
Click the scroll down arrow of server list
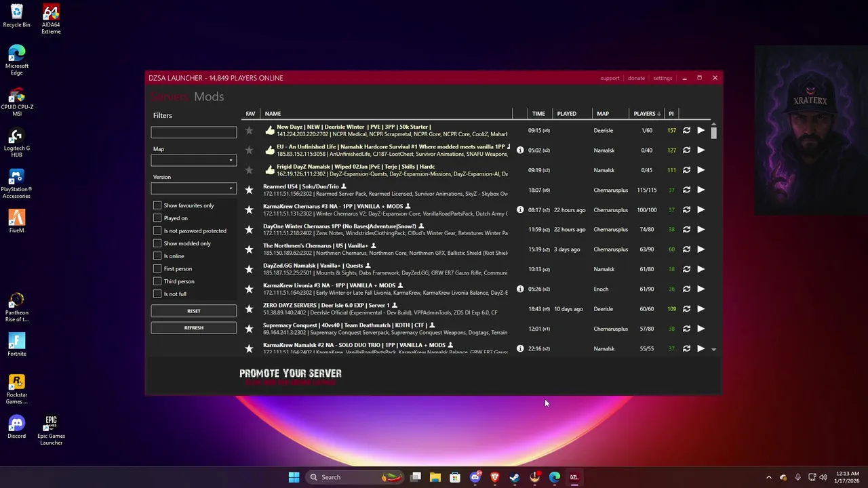click(713, 349)
